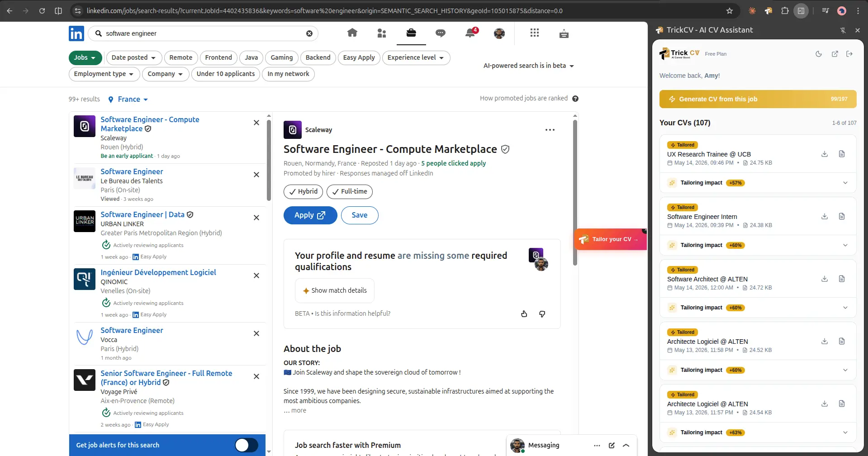Click Show match details button
The width and height of the screenshot is (868, 456).
point(335,290)
